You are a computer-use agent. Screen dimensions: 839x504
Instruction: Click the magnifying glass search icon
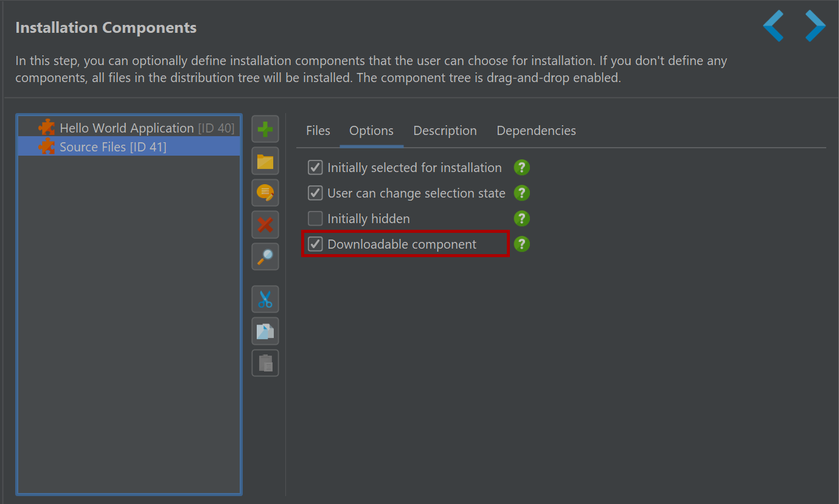tap(265, 257)
